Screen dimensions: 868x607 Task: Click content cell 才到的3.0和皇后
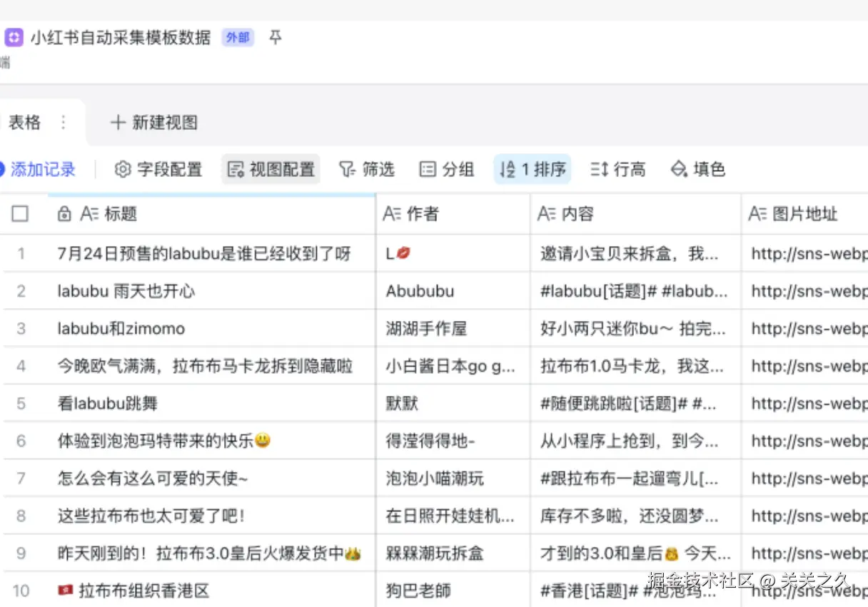pyautogui.click(x=636, y=554)
